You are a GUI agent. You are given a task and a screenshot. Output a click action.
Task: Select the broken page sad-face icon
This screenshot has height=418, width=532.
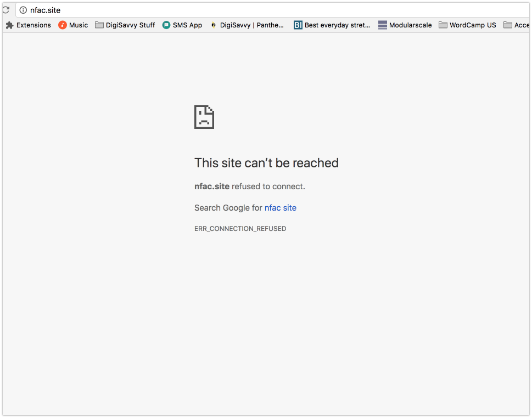pos(204,117)
